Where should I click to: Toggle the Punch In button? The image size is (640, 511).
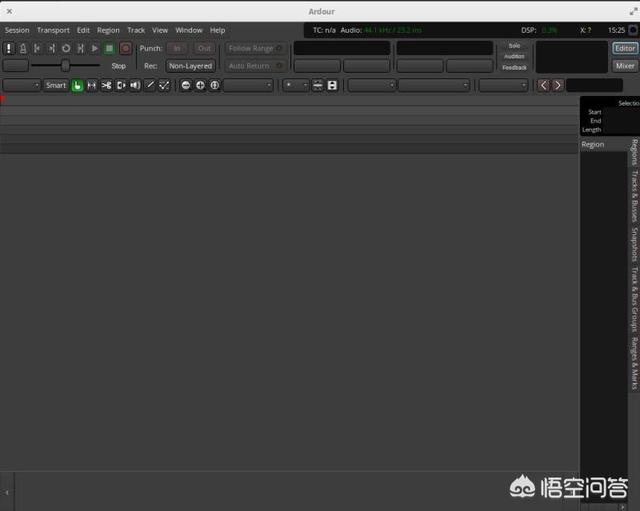point(177,48)
